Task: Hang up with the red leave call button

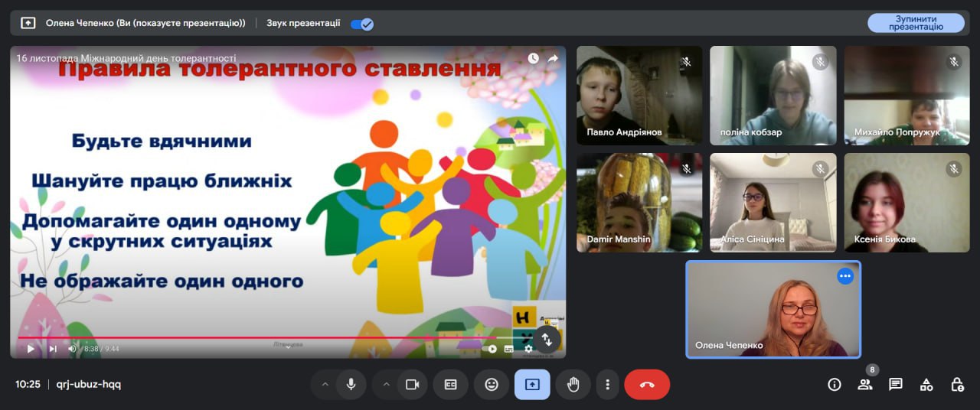Action: (647, 385)
